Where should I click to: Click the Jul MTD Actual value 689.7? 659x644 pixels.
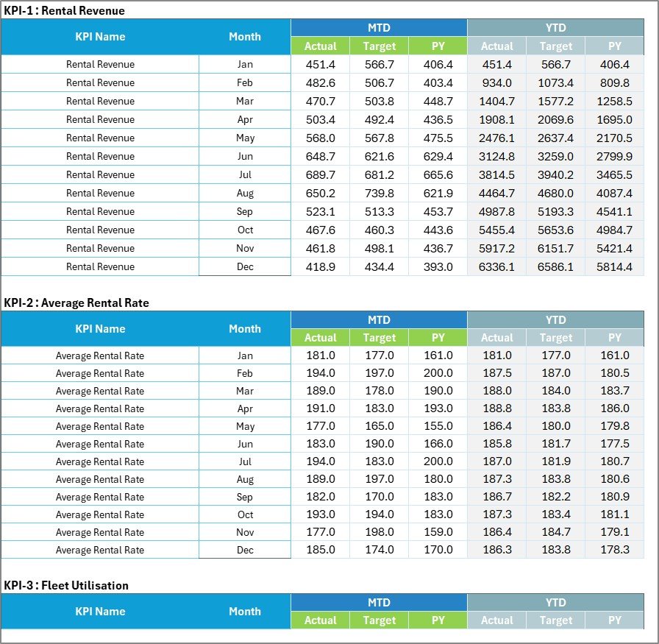(x=320, y=175)
